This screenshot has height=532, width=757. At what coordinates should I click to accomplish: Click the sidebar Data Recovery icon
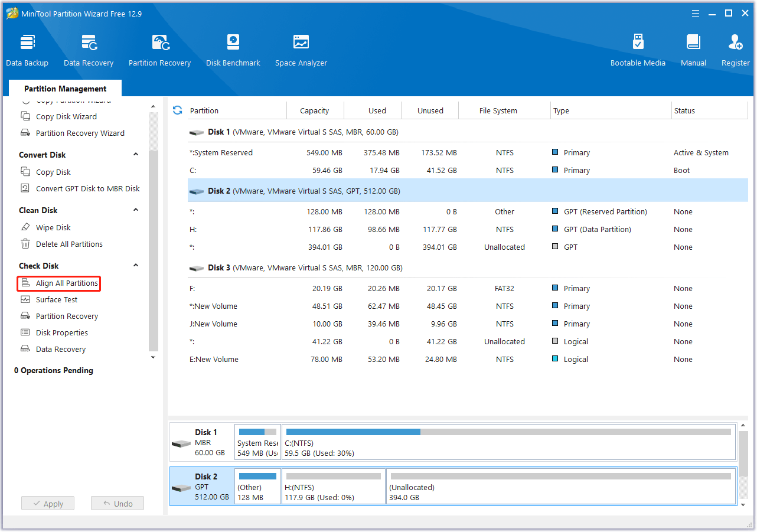25,349
